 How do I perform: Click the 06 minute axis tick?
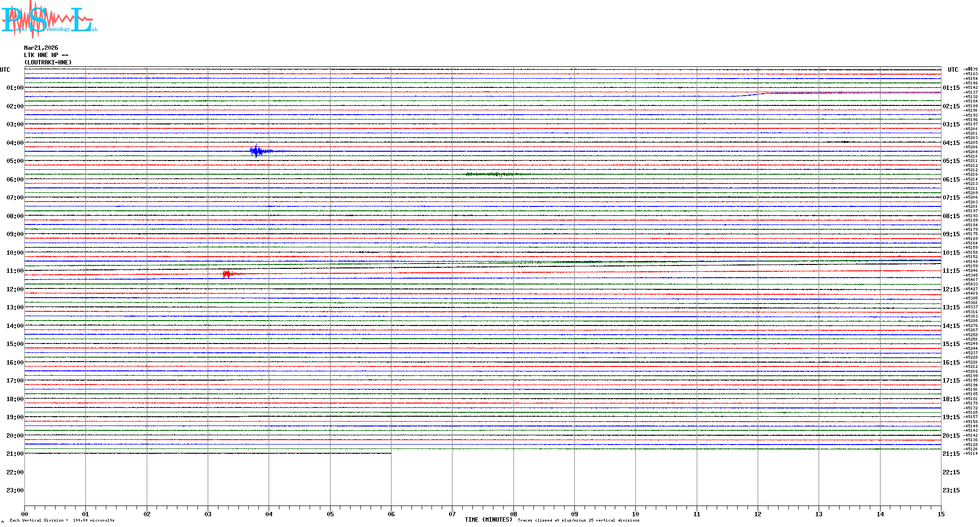391,514
